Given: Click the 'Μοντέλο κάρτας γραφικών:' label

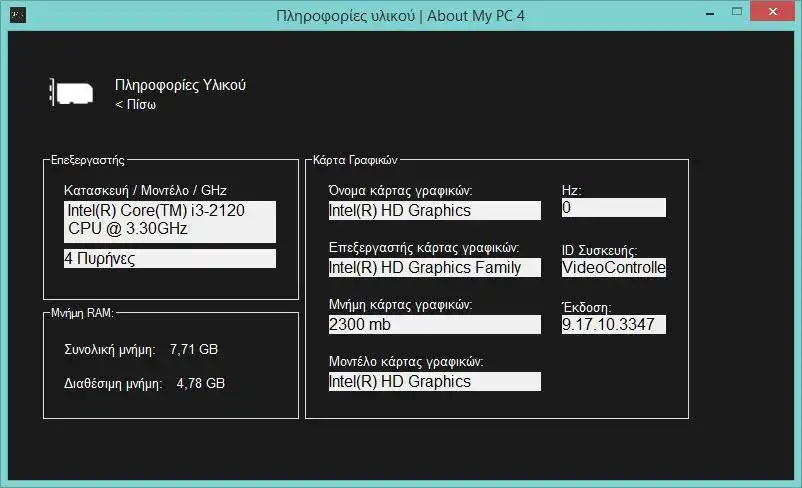Looking at the screenshot, I should (x=406, y=362).
